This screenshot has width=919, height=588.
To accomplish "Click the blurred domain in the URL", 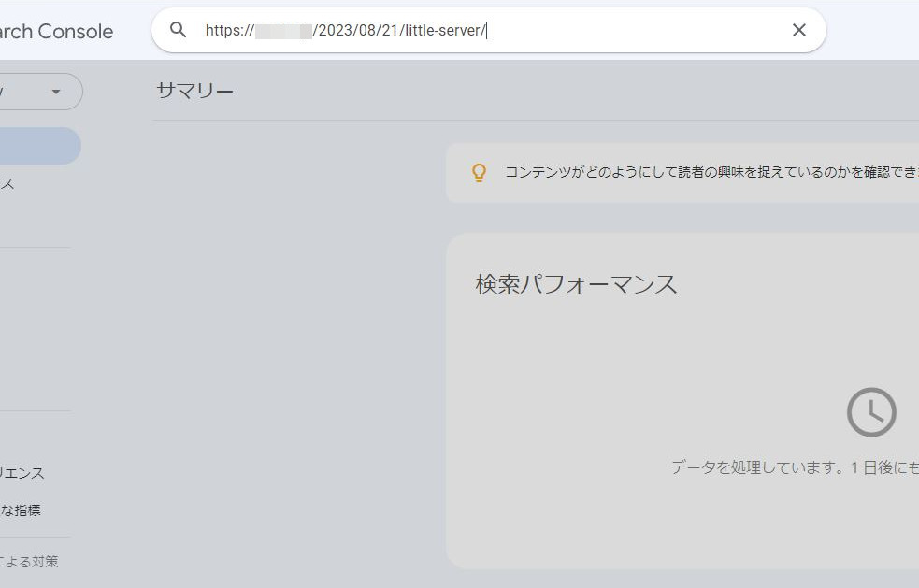I will click(x=283, y=31).
